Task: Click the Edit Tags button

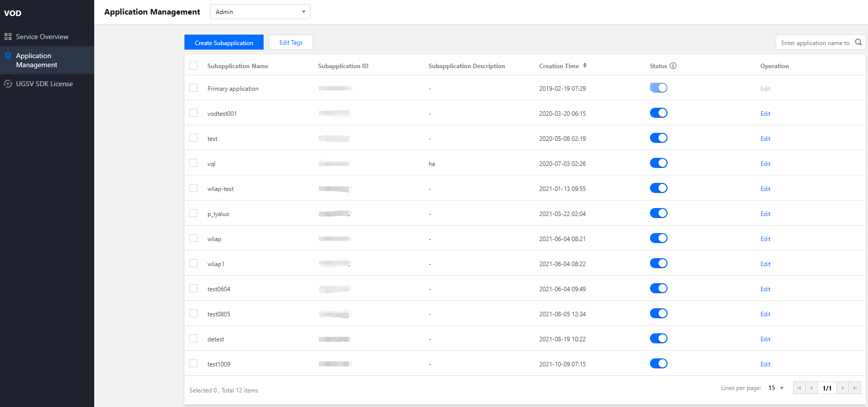Action: (291, 43)
